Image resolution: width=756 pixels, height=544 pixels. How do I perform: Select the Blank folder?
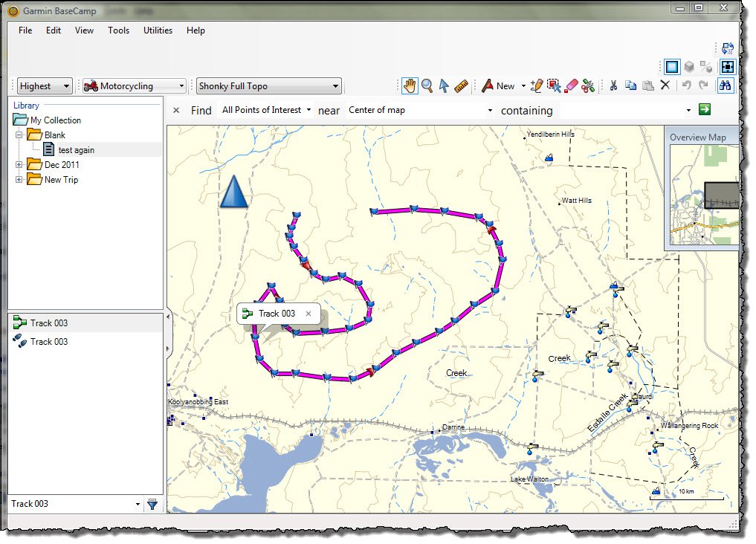pyautogui.click(x=47, y=135)
